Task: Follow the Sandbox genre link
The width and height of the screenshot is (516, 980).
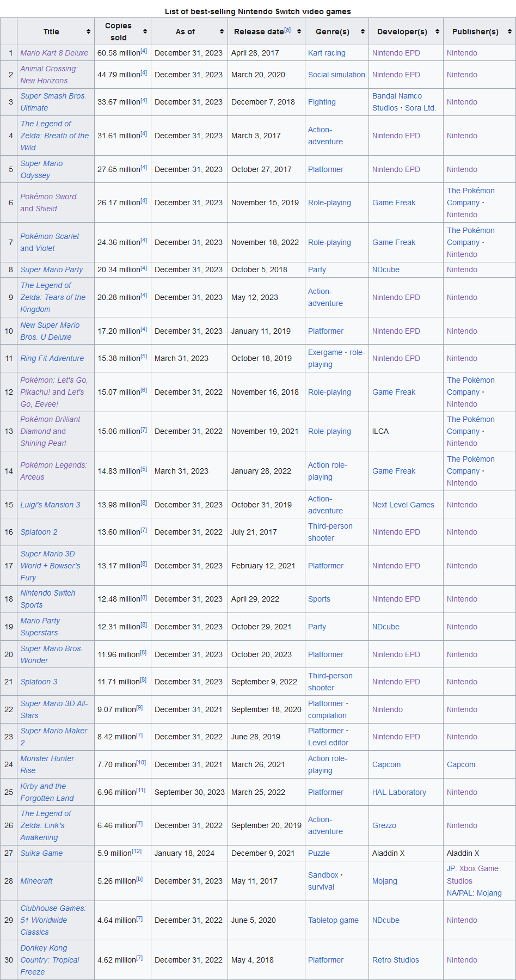Action: point(323,875)
